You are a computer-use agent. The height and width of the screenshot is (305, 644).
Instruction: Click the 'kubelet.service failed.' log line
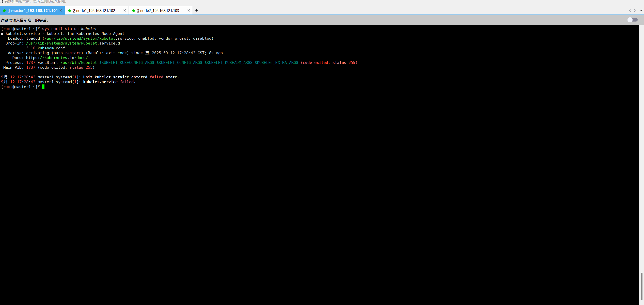109,82
